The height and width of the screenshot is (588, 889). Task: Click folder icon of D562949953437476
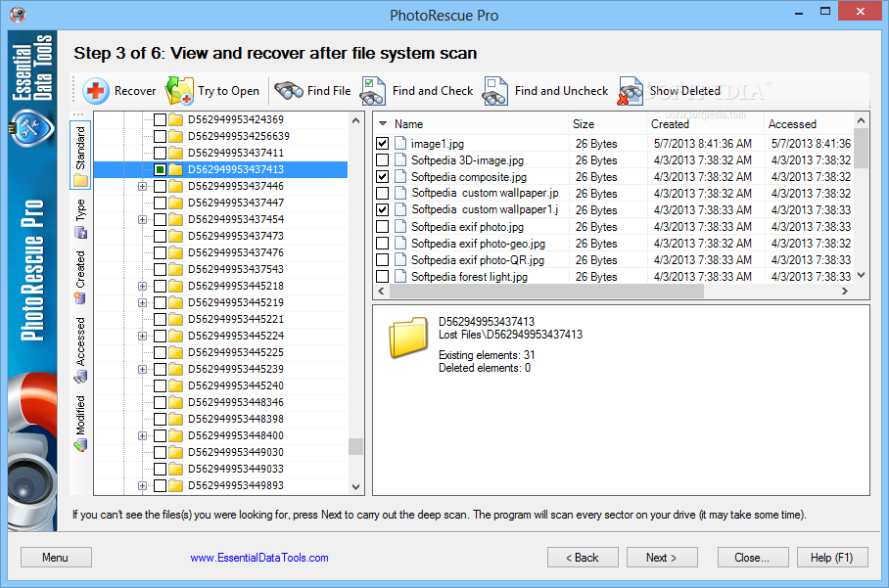point(176,252)
